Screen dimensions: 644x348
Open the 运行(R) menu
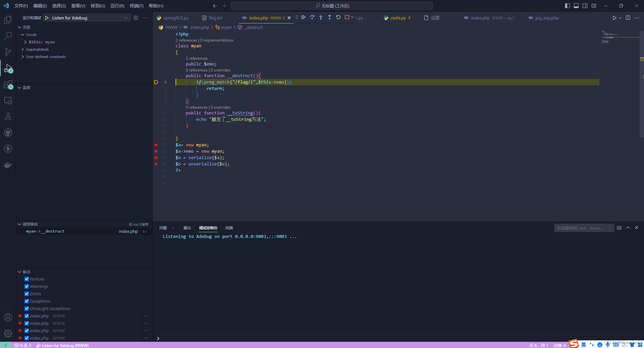point(117,6)
